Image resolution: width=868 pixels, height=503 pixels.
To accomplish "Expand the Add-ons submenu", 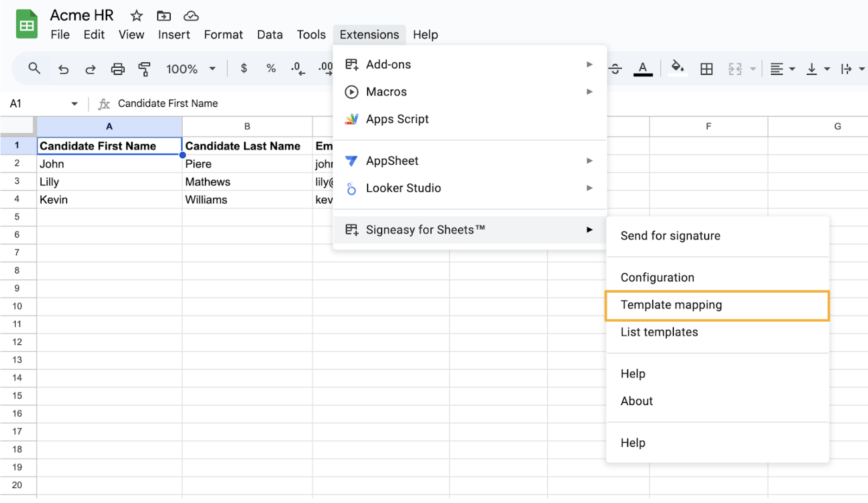I will [470, 64].
